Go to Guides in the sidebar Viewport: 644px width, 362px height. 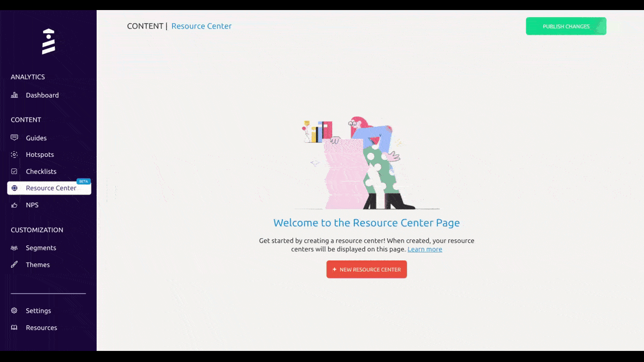point(36,138)
